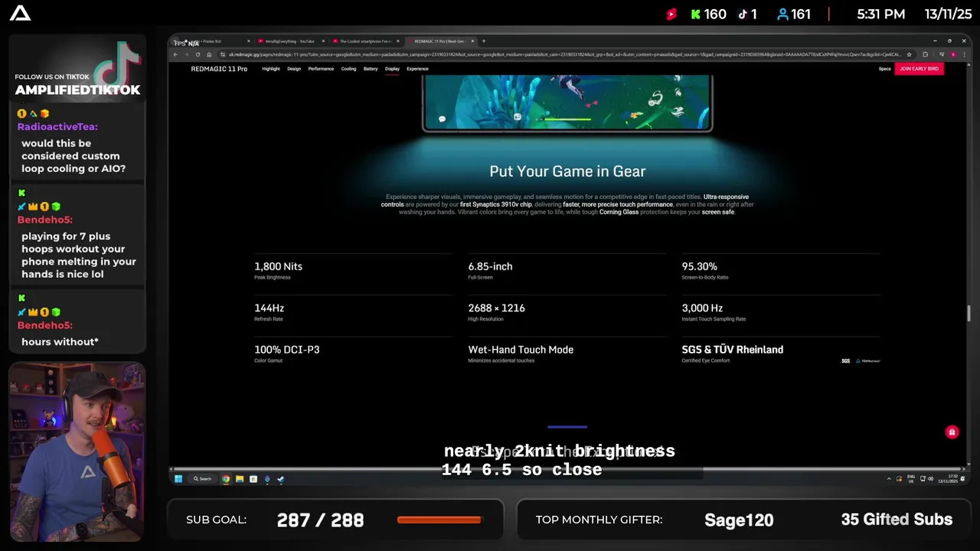Click the 95.30% screen-to-body spec
This screenshot has width=980, height=551.
700,266
